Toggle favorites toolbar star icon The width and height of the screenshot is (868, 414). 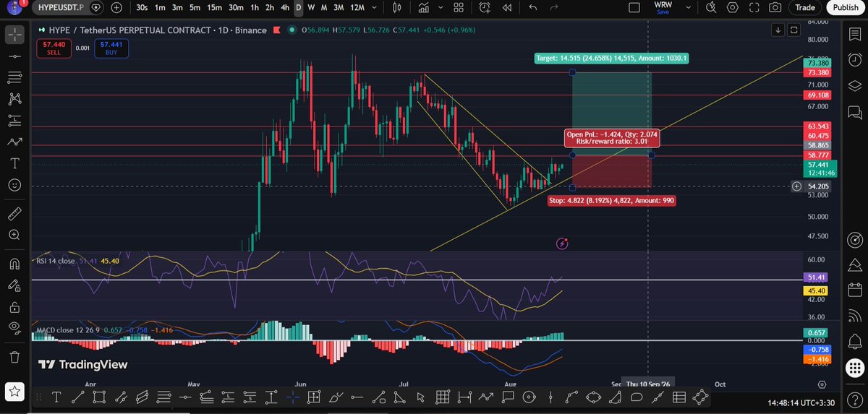tap(14, 392)
